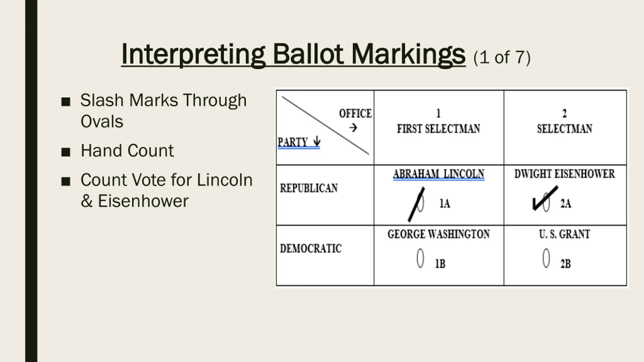This screenshot has height=362, width=644.
Task: Click the bullet square before Hand Count
Action: (66, 152)
